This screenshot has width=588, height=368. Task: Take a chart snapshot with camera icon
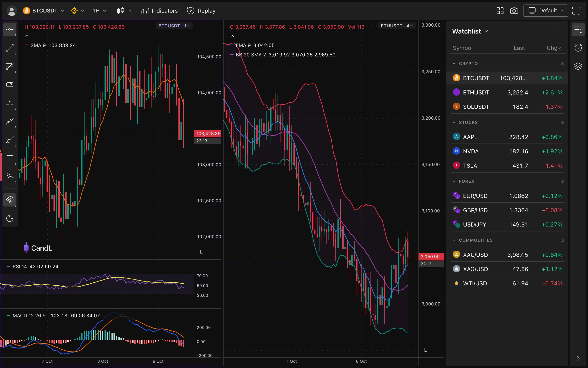coord(514,11)
